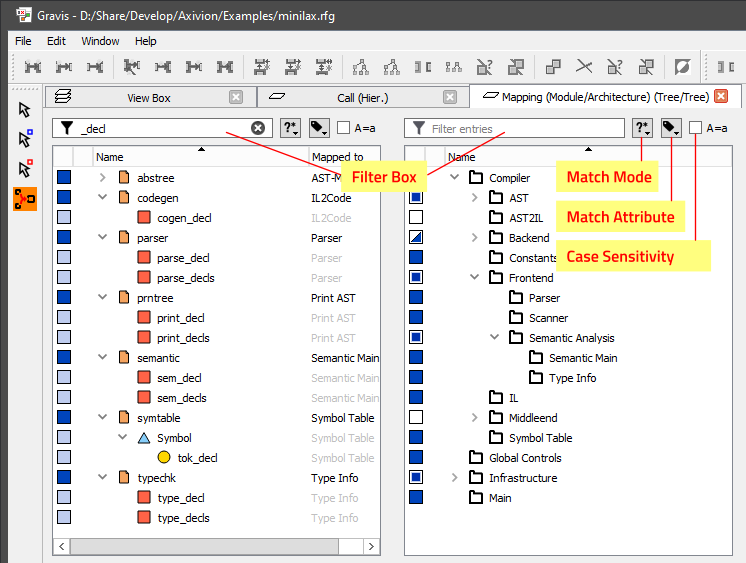Click the red square icon beside type_decls

click(144, 517)
